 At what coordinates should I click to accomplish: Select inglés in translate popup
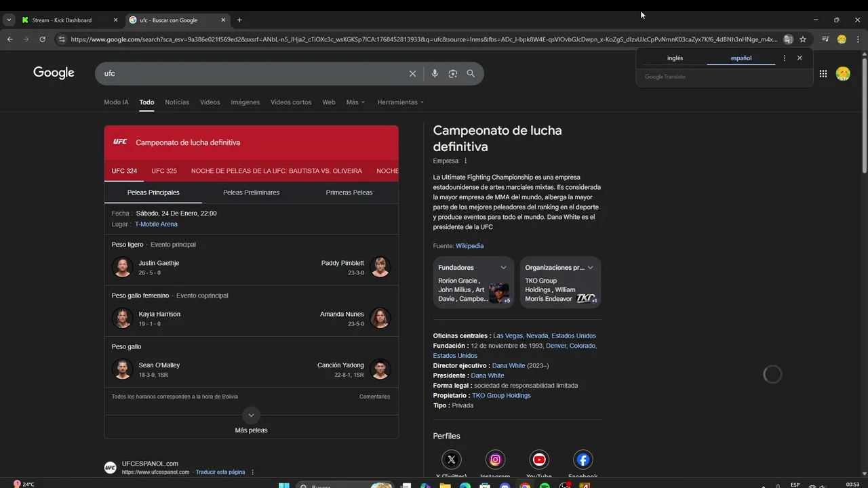click(675, 58)
